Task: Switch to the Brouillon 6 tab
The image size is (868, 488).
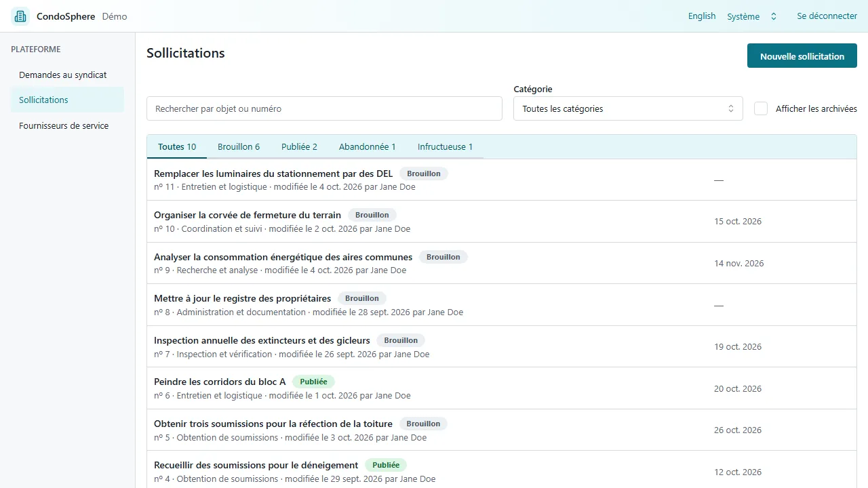Action: click(239, 146)
